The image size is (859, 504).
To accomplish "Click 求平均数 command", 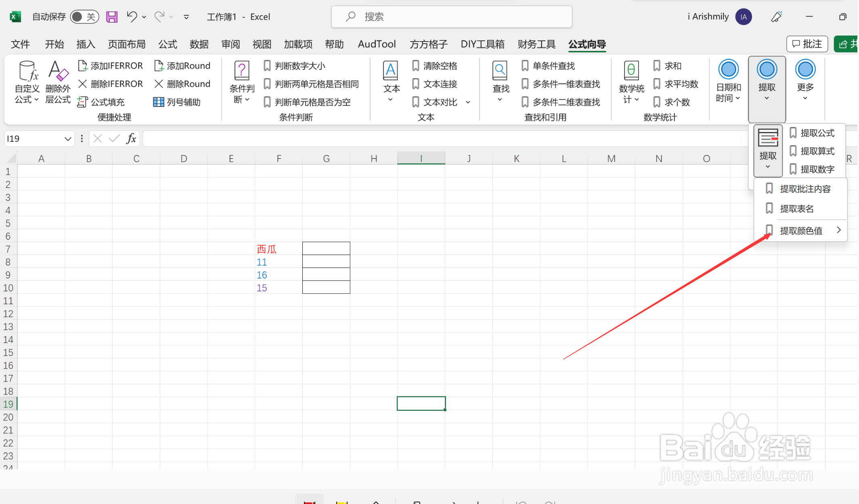I will point(676,84).
